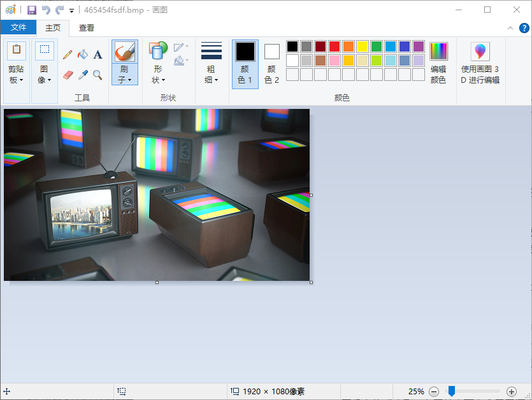
Task: Open the 粗细 line size dropdown
Action: [212, 75]
